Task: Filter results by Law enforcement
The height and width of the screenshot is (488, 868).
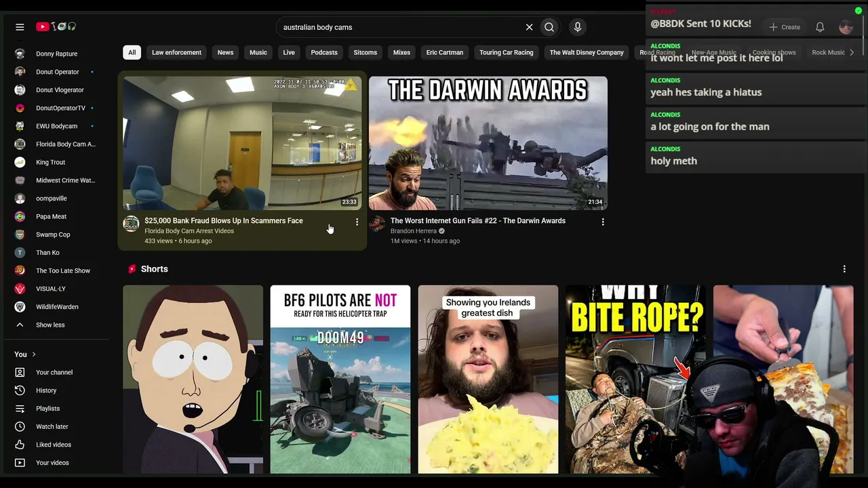Action: click(x=176, y=52)
